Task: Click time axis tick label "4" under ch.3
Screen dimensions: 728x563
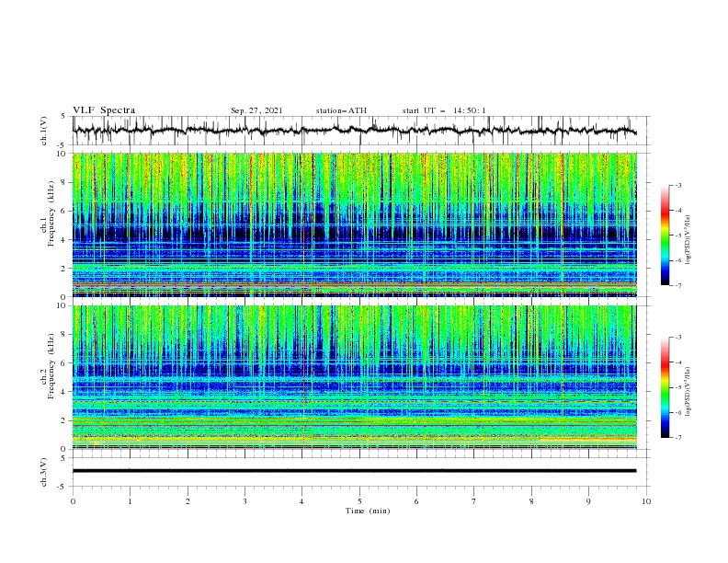Action: pos(302,501)
